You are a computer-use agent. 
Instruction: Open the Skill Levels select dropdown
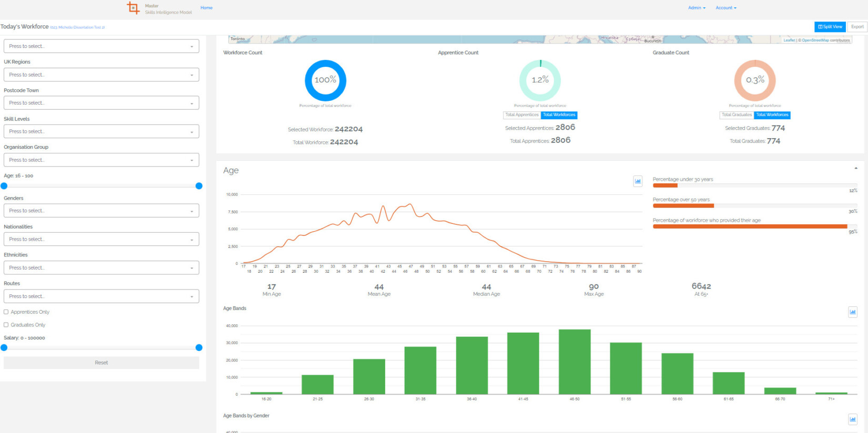(102, 131)
